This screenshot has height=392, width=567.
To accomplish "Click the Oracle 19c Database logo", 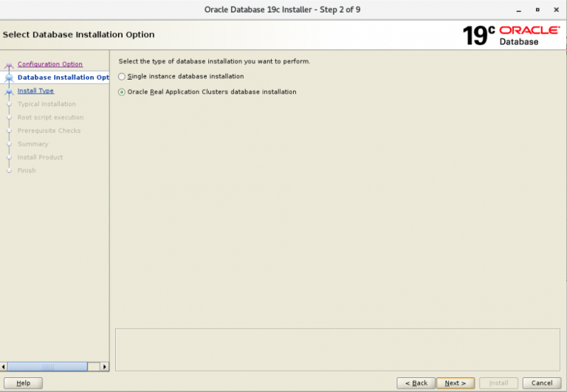I will (511, 35).
